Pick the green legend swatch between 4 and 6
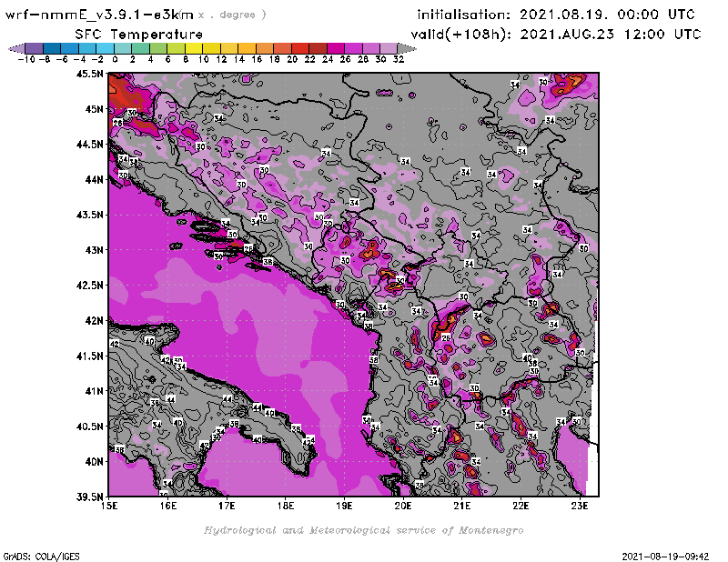Viewport: 728px width, 562px height. click(158, 48)
